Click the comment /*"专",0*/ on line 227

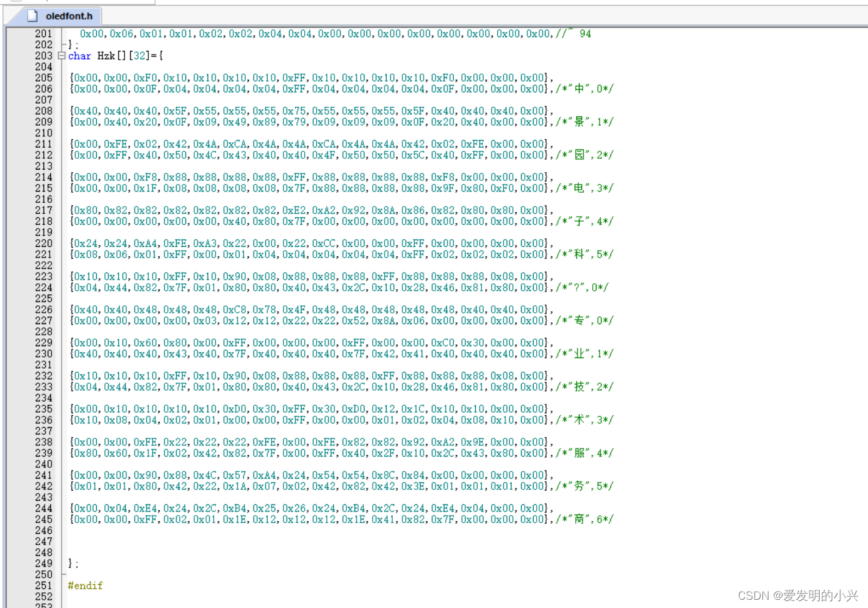pyautogui.click(x=585, y=321)
